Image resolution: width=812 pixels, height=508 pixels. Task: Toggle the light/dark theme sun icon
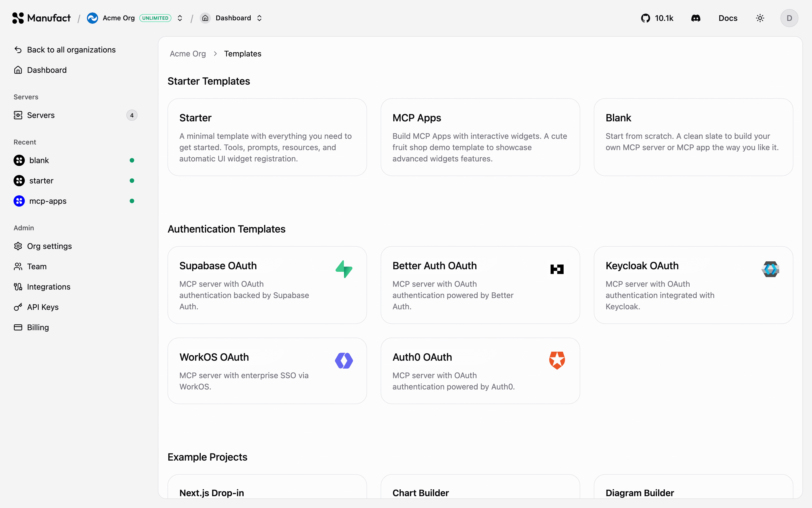(x=760, y=18)
